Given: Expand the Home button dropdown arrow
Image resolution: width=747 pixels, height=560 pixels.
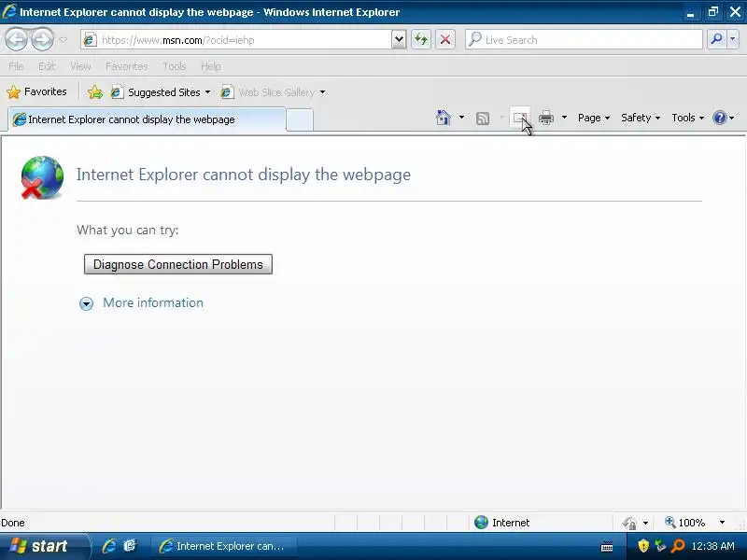Looking at the screenshot, I should [461, 118].
